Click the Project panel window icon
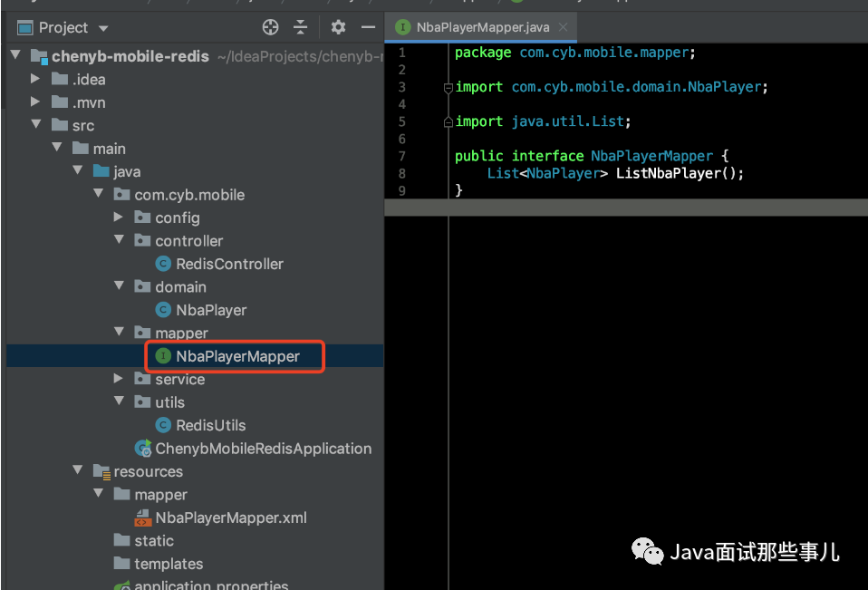The image size is (868, 590). [24, 28]
